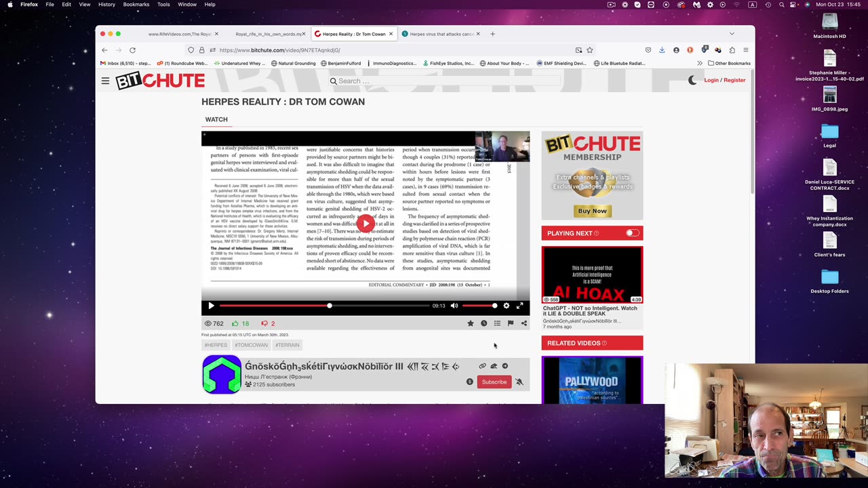Click the #HERPES hashtag
The height and width of the screenshot is (488, 868).
tap(216, 345)
